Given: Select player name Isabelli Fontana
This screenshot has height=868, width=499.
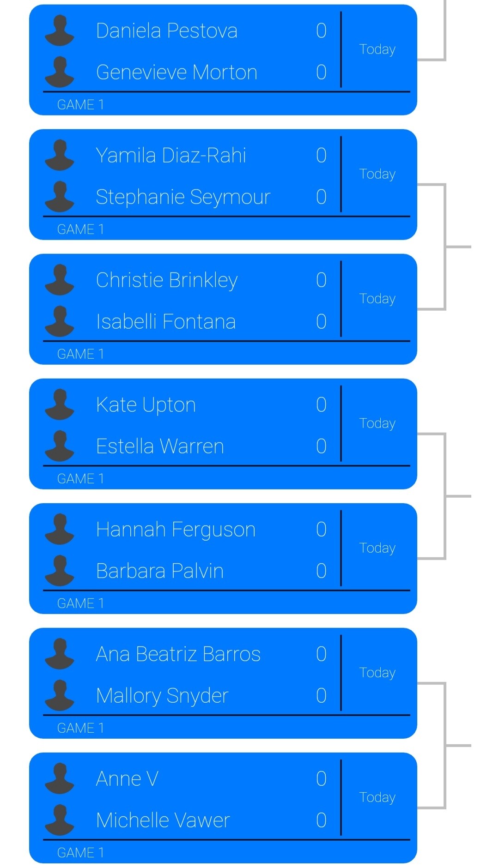Looking at the screenshot, I should tap(166, 322).
